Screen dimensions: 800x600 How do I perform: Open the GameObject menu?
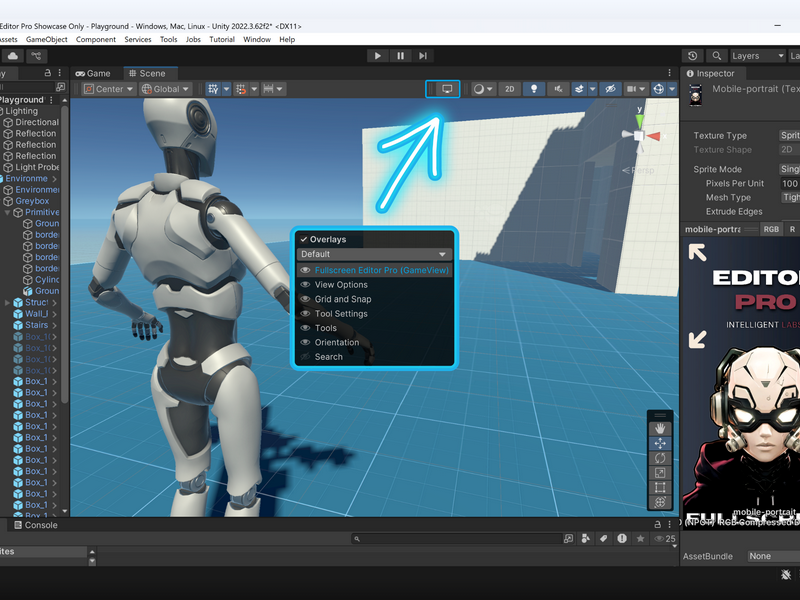(x=46, y=39)
